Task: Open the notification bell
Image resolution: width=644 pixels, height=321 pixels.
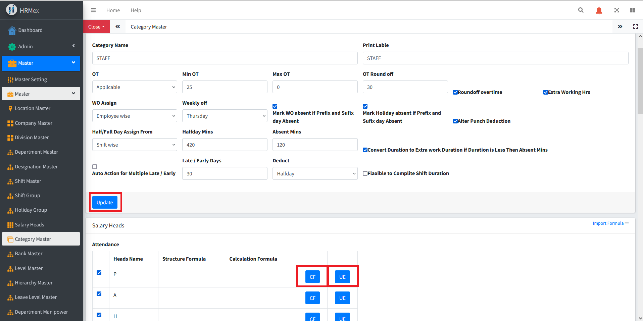Action: point(599,10)
